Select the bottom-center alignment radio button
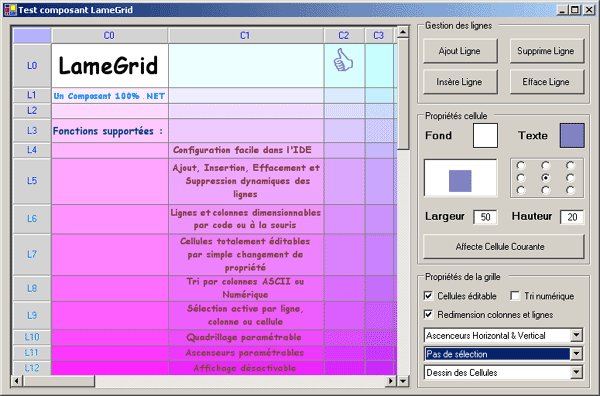The height and width of the screenshot is (396, 600). click(x=546, y=190)
